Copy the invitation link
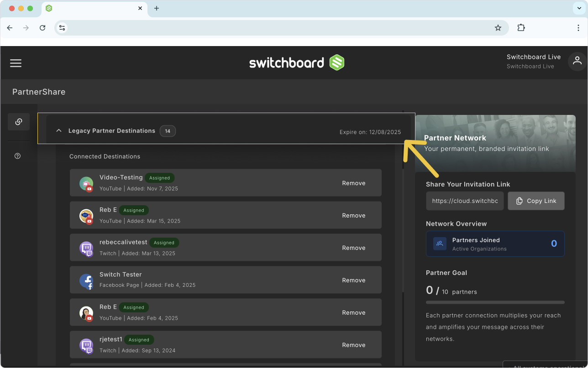 click(536, 201)
